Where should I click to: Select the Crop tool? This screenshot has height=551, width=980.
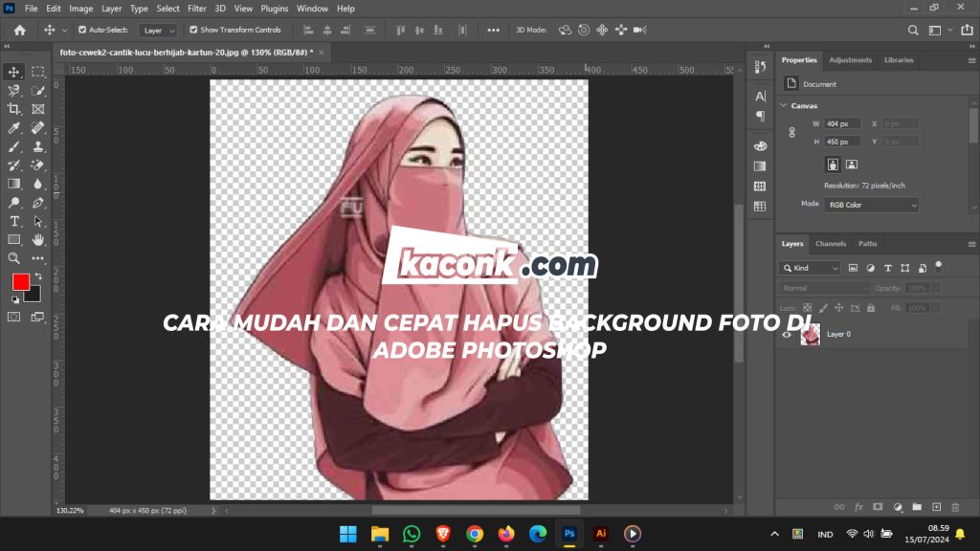coord(13,109)
